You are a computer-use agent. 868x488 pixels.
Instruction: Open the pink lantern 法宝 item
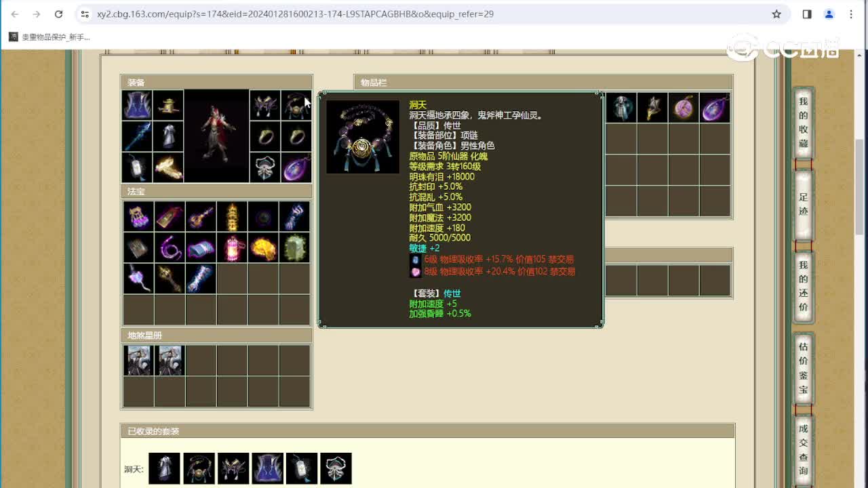232,247
